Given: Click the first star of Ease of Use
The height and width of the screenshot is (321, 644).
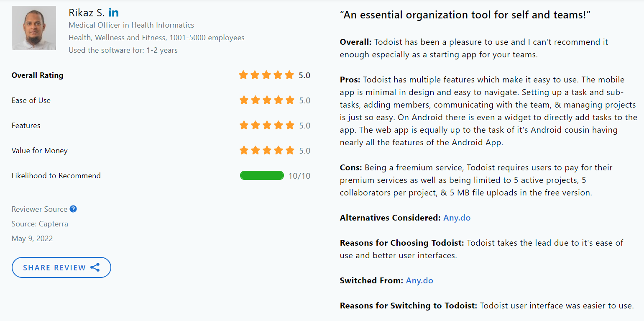Looking at the screenshot, I should (x=244, y=100).
